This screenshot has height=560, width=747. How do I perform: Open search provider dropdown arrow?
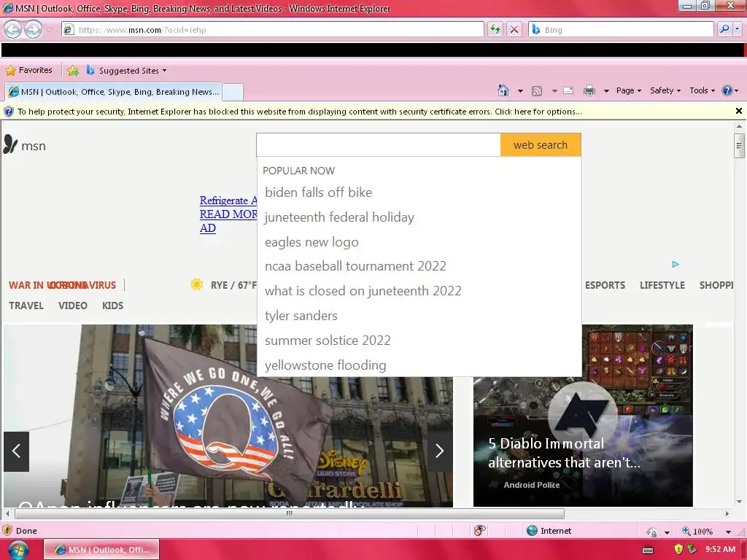(737, 29)
